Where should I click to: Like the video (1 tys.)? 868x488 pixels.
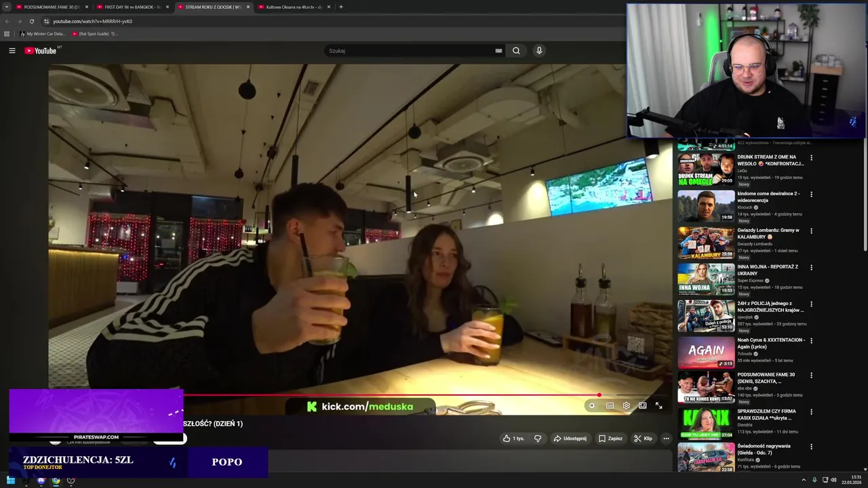[513, 439]
